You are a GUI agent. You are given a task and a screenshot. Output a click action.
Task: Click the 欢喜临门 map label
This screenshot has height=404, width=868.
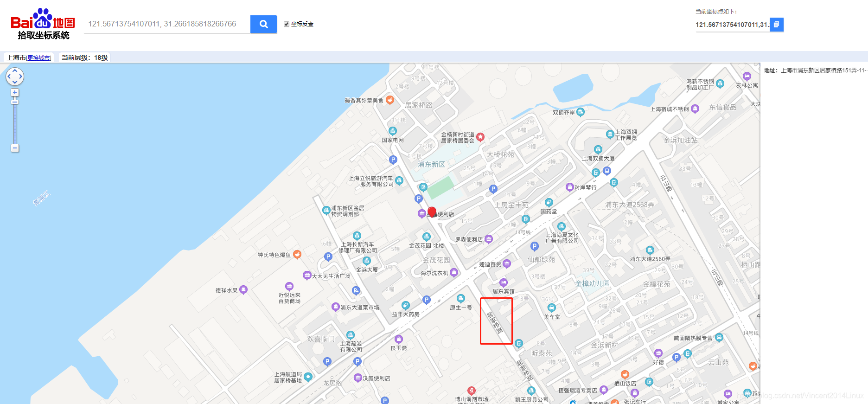click(x=321, y=339)
